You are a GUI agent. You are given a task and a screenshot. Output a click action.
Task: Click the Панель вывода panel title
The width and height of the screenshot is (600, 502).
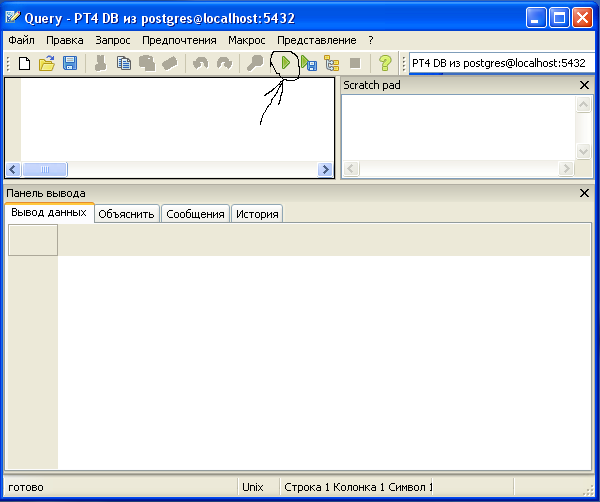click(46, 193)
